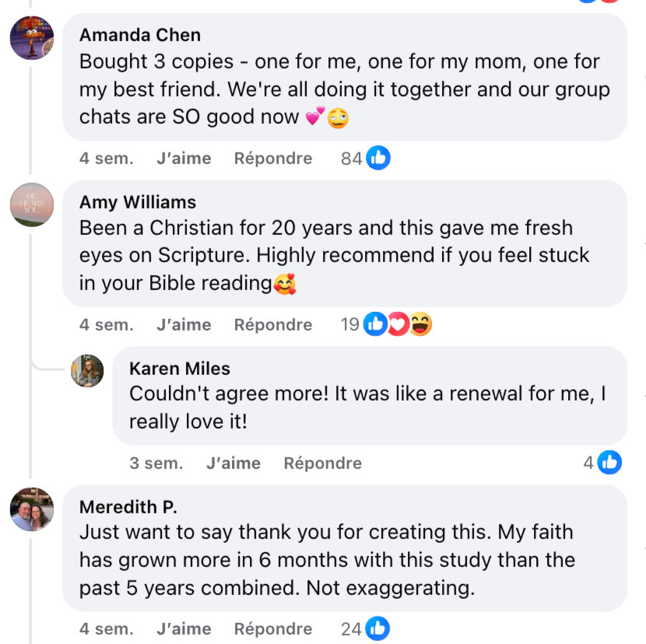The image size is (646, 644).
Task: Open Amy Williams' profile avatar
Action: pyautogui.click(x=32, y=205)
